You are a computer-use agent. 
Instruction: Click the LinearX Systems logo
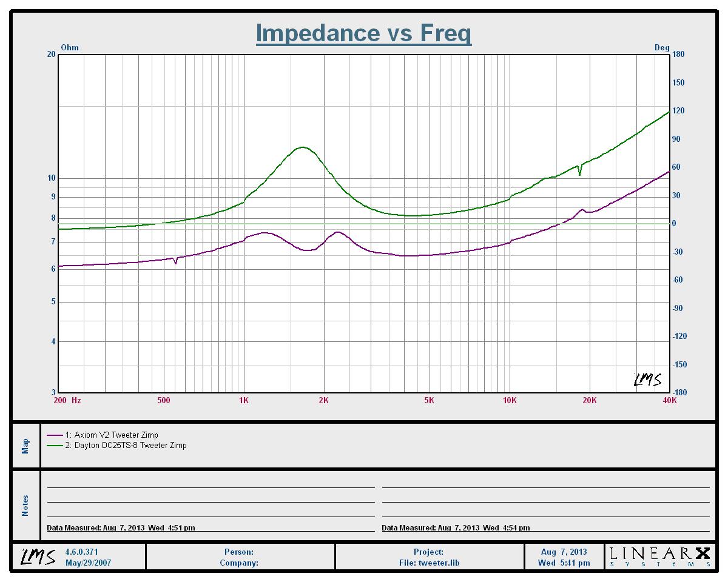click(659, 557)
